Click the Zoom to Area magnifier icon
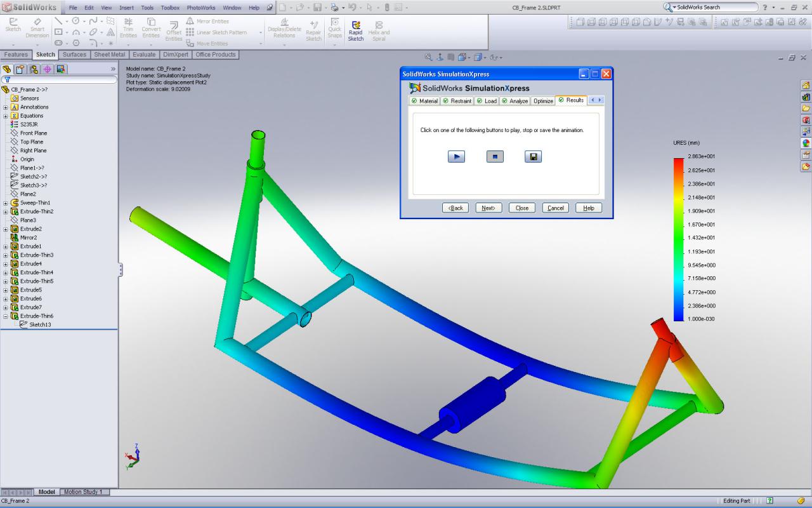 coord(429,57)
